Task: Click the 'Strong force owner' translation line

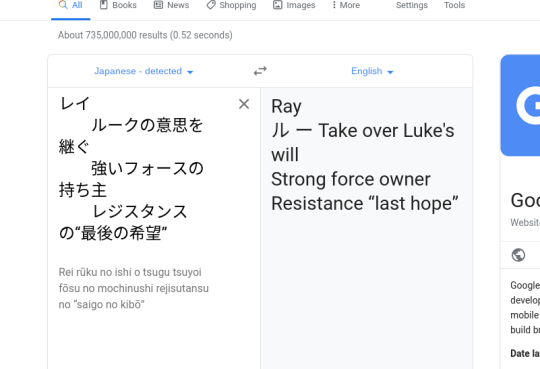Action: tap(351, 179)
